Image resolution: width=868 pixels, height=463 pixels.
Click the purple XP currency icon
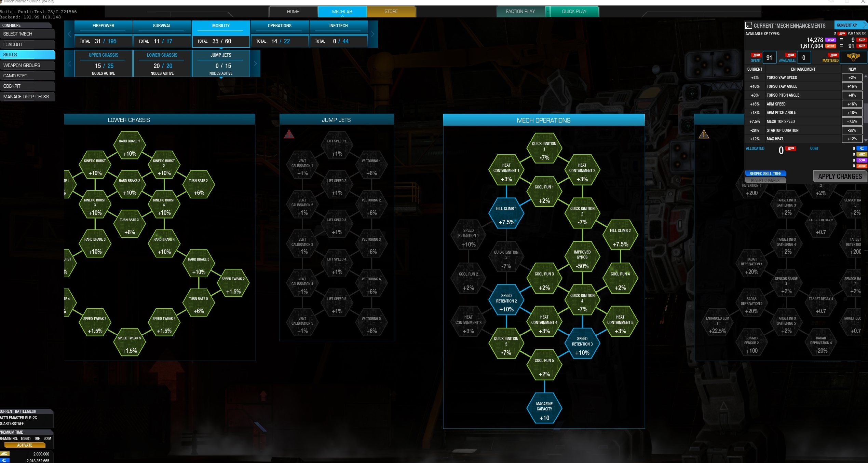coord(830,40)
